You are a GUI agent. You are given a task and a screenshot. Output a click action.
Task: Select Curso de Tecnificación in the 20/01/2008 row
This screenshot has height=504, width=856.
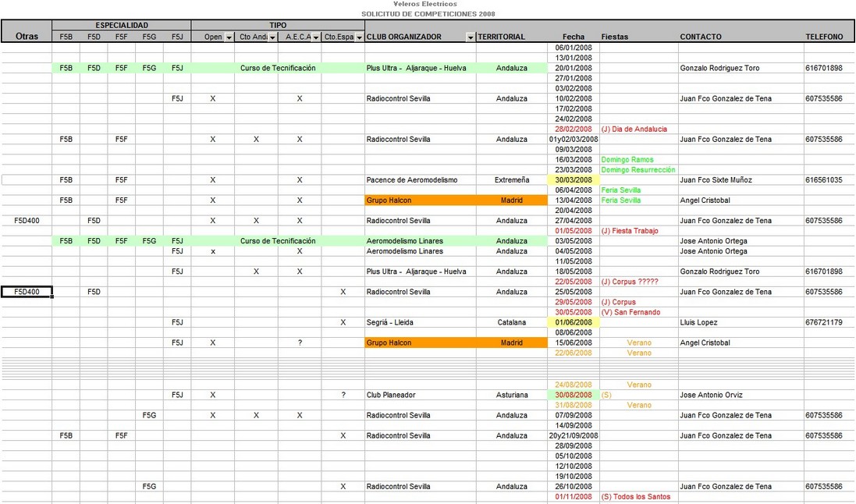click(x=278, y=68)
